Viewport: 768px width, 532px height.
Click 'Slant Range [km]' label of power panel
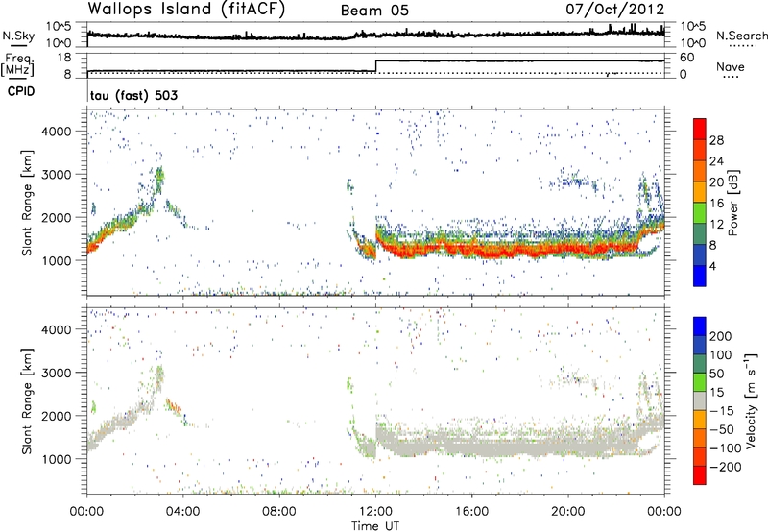[27, 203]
